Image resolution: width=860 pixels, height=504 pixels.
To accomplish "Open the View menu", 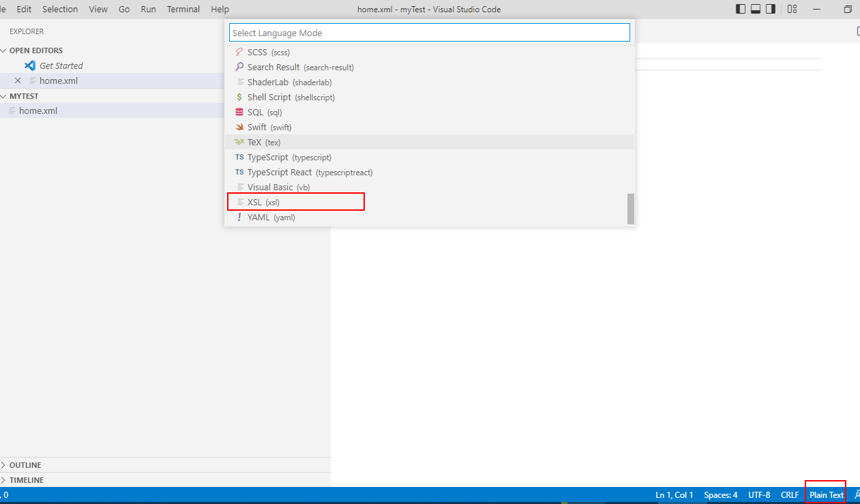I will pyautogui.click(x=98, y=9).
